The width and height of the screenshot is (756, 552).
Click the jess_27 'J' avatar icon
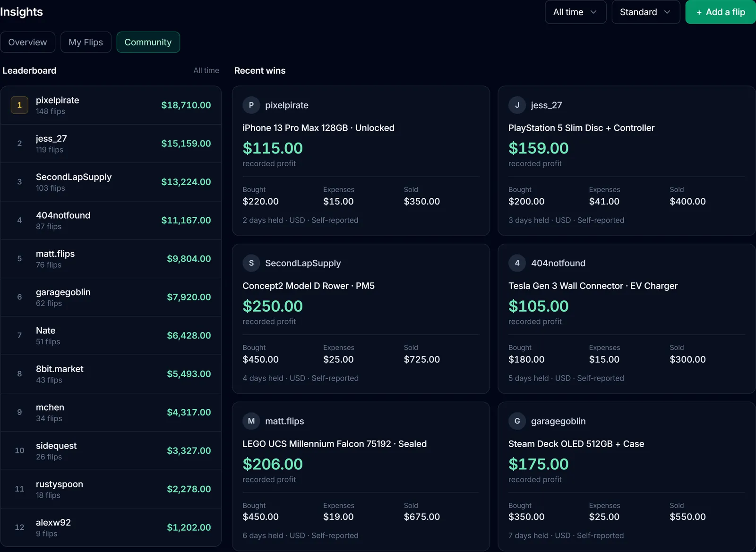[x=517, y=105]
